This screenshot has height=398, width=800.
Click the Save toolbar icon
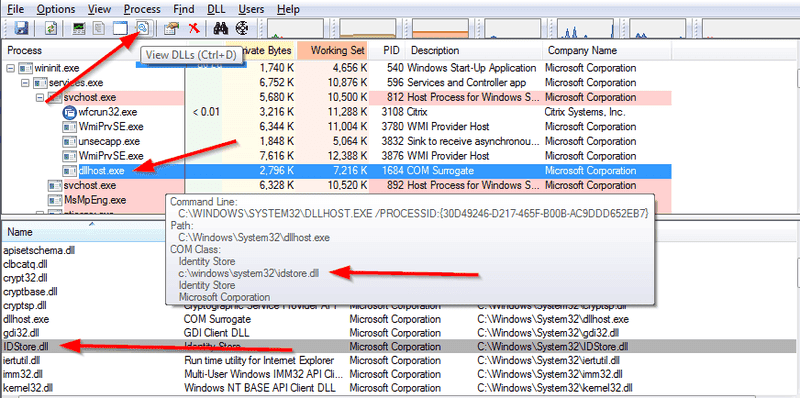click(x=21, y=28)
